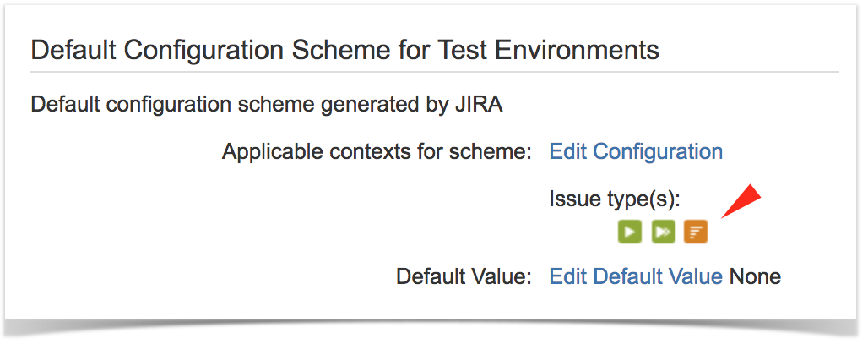Open the Edit Default Value link

coord(636,276)
